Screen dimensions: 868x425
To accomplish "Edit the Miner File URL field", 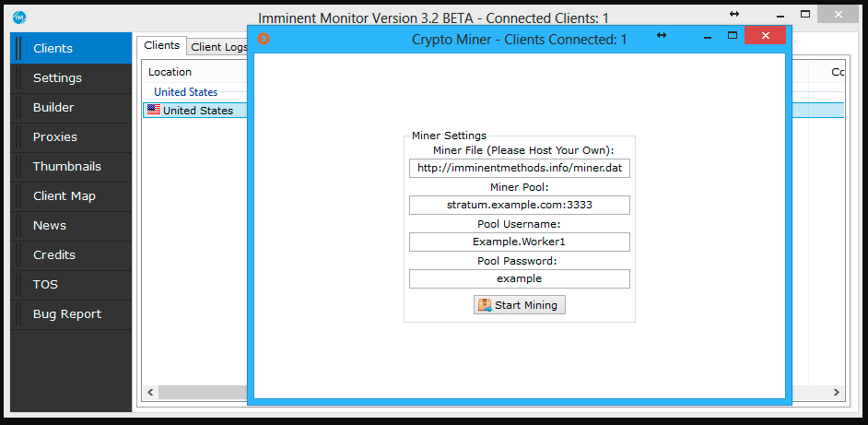I will click(x=520, y=169).
